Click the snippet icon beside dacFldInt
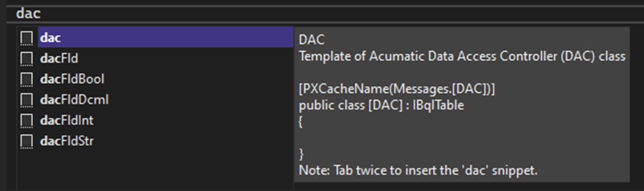The image size is (644, 191). click(26, 120)
